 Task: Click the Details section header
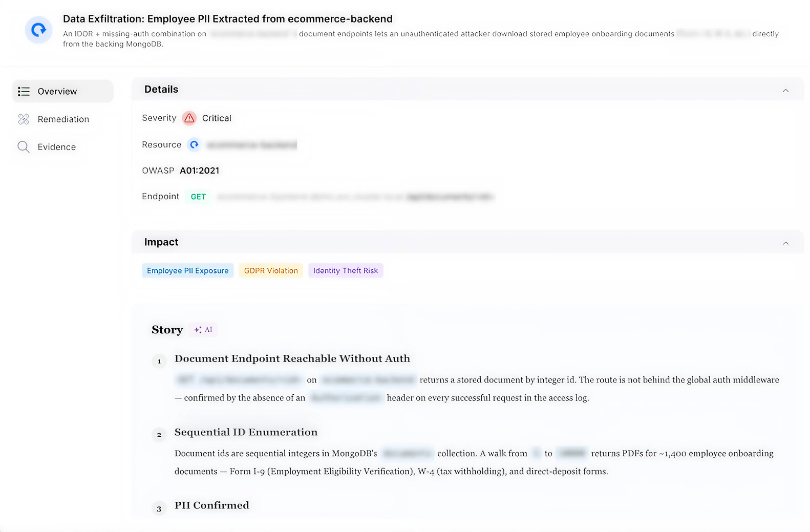(x=467, y=90)
